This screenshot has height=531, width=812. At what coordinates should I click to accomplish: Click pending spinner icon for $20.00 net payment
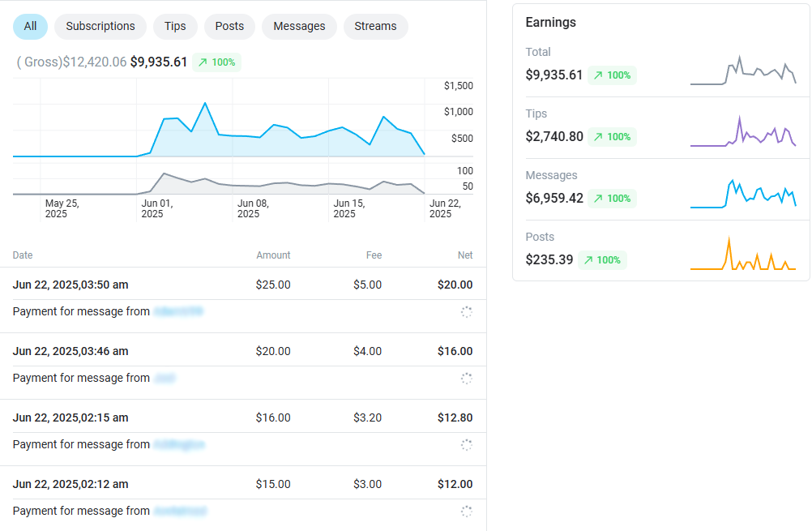466,312
